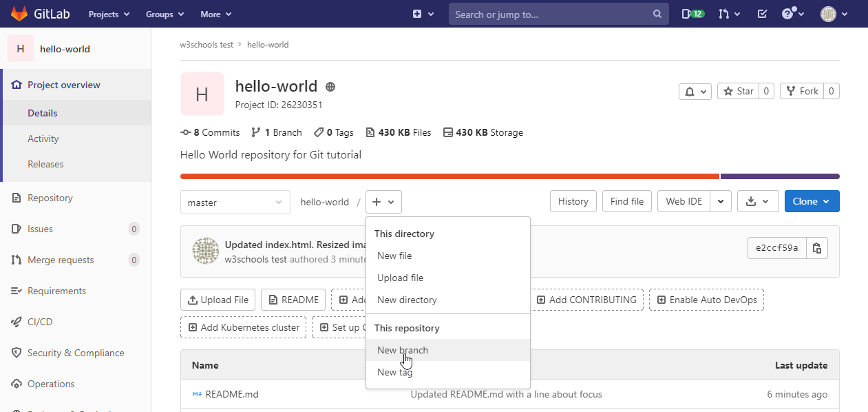This screenshot has height=412, width=868.
Task: Click the globe visibility icon next to hello-world
Action: tap(330, 86)
